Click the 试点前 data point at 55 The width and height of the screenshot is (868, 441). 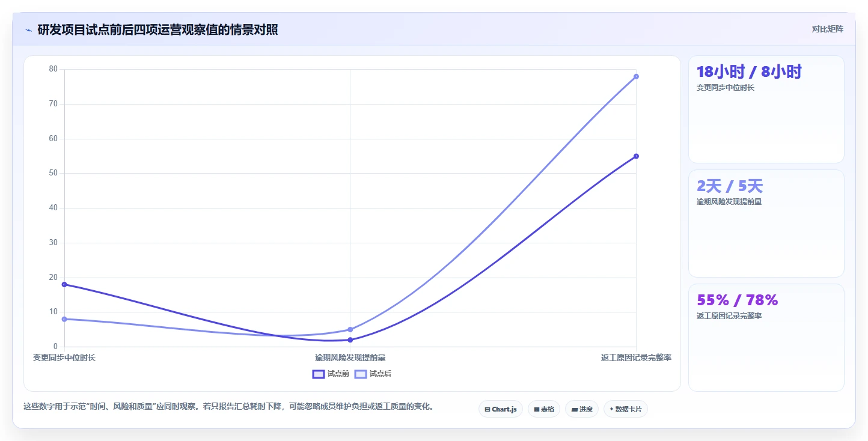[636, 156]
